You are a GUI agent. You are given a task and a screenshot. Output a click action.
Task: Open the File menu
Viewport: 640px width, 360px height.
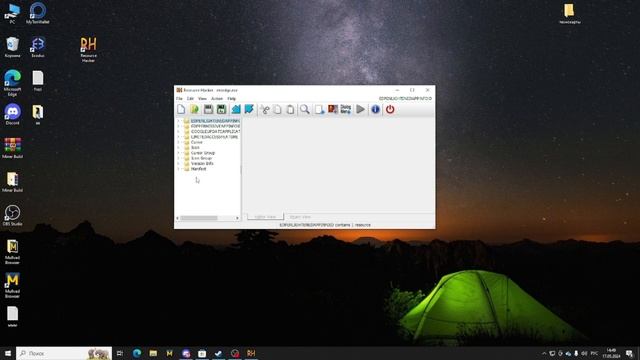[179, 99]
